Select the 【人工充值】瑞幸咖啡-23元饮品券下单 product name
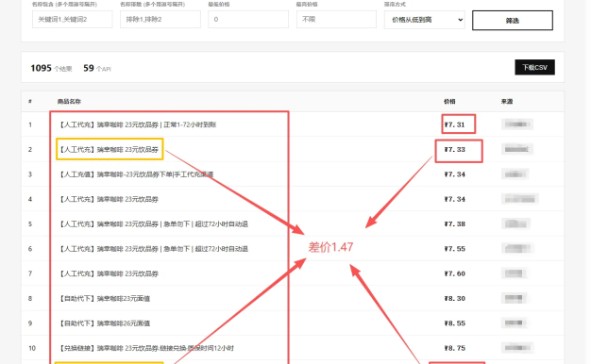 [136, 174]
